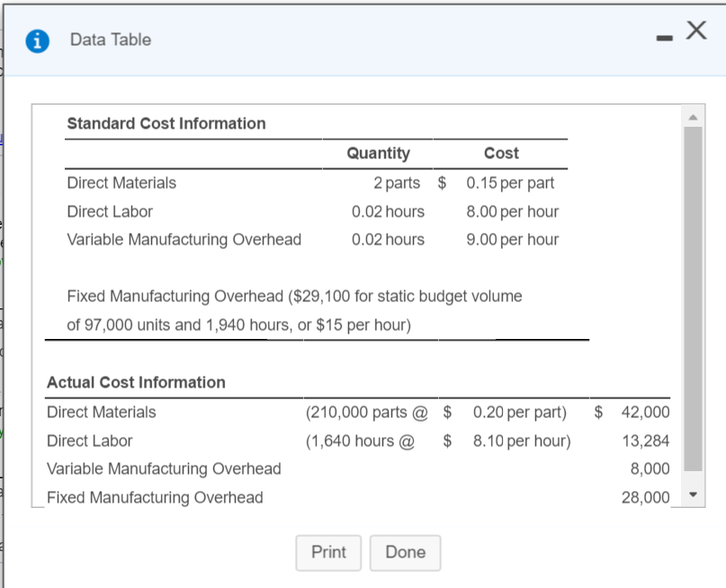Image resolution: width=726 pixels, height=588 pixels.
Task: Click the blue info icon
Action: [36, 40]
